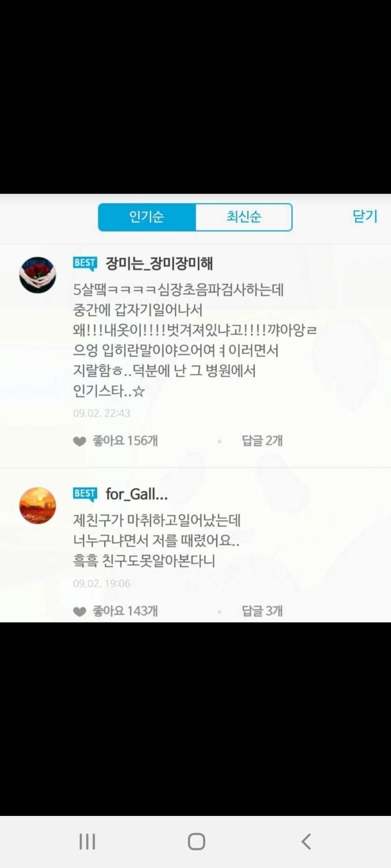Open username 장미는_장미장미해
391x868 pixels.
click(x=159, y=264)
